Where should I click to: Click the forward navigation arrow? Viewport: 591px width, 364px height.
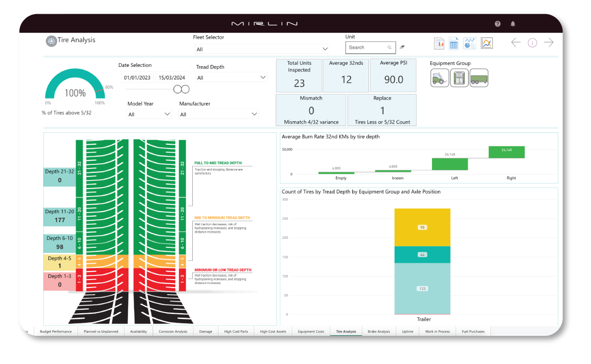click(548, 43)
